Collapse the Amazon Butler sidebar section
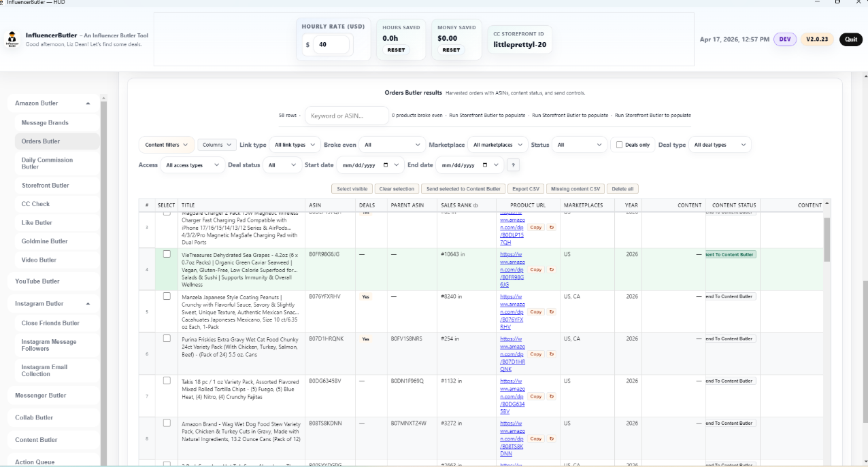 pos(88,103)
